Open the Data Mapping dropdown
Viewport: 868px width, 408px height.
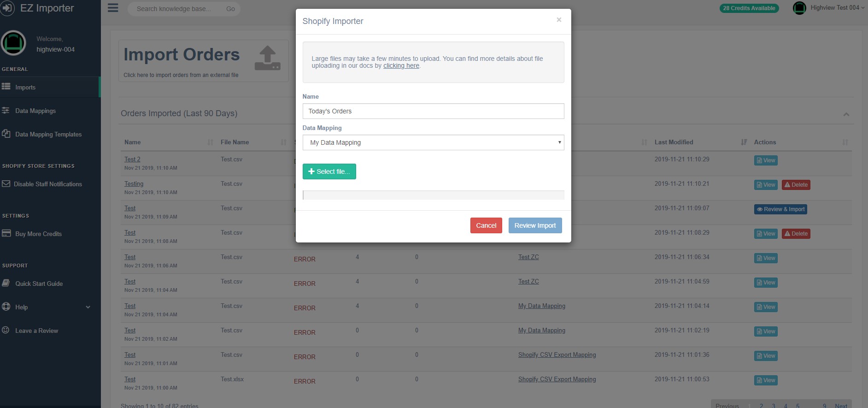pos(433,142)
